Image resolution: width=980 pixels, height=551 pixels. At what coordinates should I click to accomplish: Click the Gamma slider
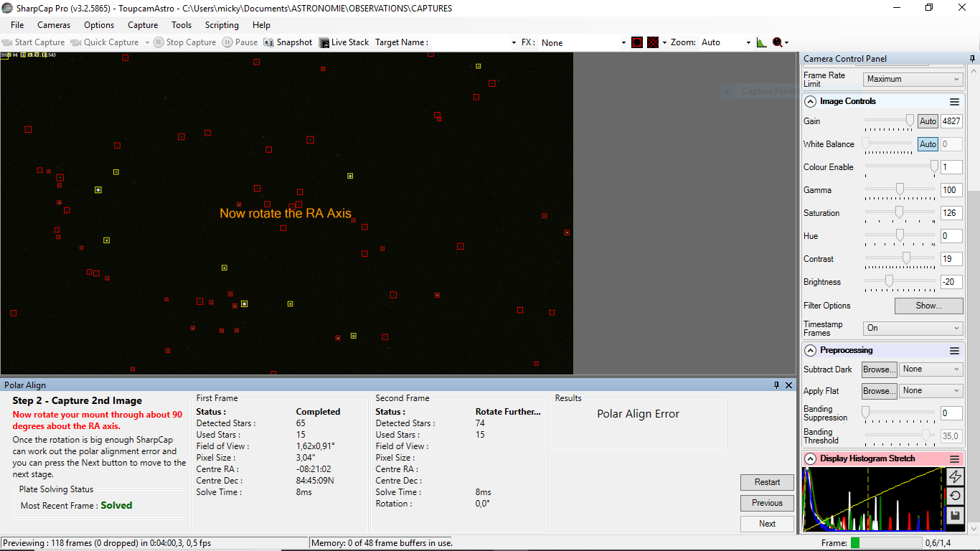(900, 190)
